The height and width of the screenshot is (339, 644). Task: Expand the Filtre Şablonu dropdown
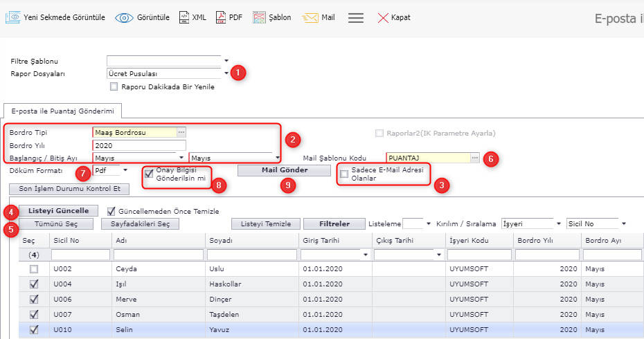(226, 60)
